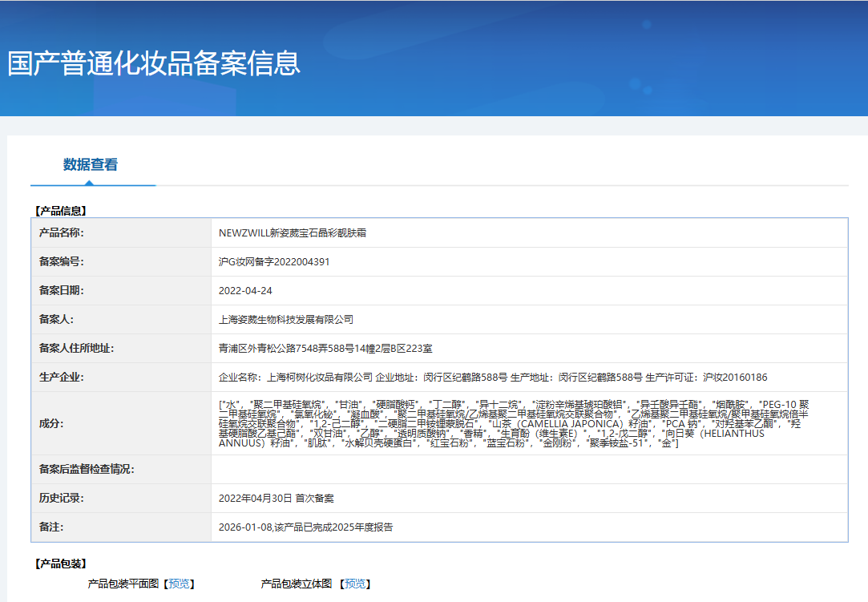Click the 【产品信息】 section heading

point(60,212)
